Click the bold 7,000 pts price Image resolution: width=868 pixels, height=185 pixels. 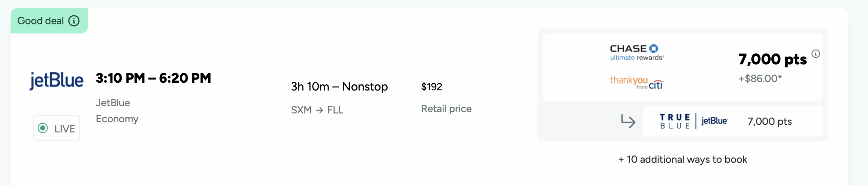tap(773, 59)
